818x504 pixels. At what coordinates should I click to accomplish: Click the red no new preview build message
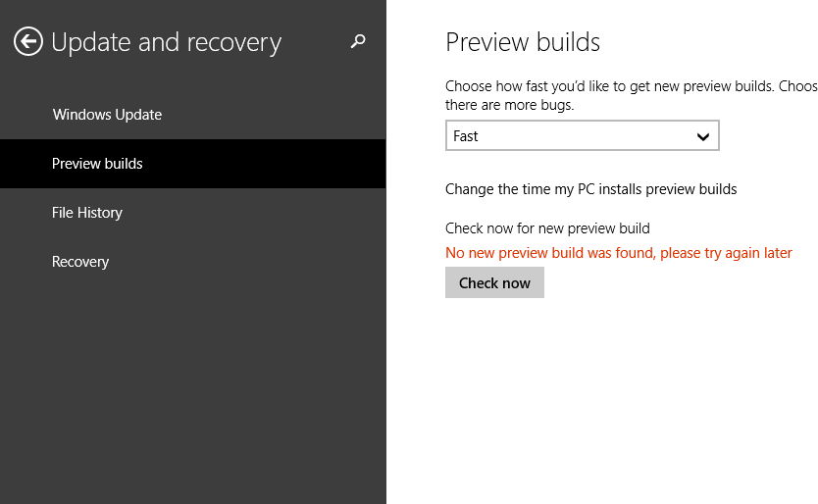point(618,253)
